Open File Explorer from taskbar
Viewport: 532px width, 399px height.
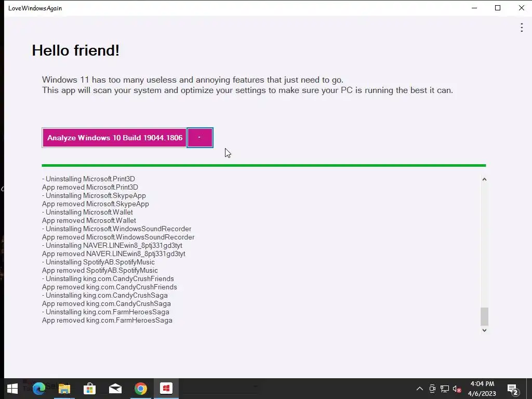tap(64, 389)
